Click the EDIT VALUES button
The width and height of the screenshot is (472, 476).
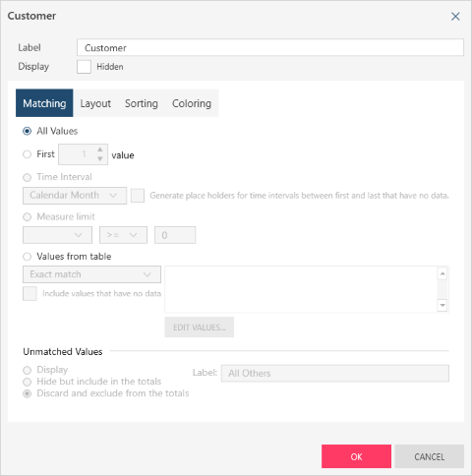[200, 327]
